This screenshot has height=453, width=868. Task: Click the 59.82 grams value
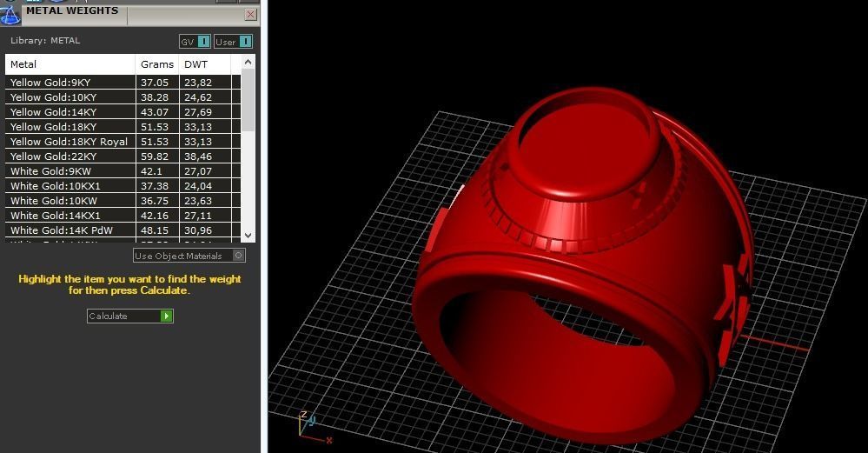tap(155, 157)
